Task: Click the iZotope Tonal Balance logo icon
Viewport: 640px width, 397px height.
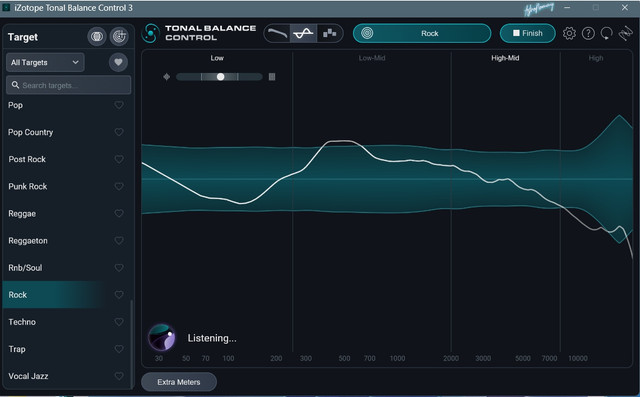Action: click(150, 33)
